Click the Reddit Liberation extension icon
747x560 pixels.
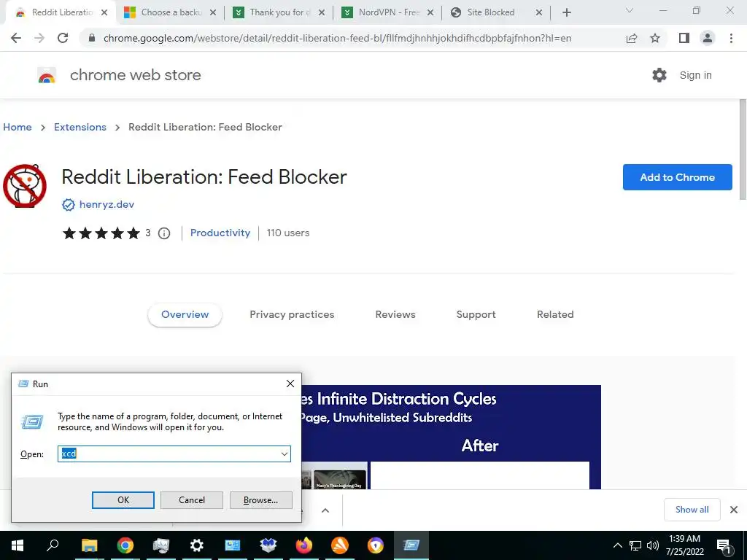tap(25, 186)
